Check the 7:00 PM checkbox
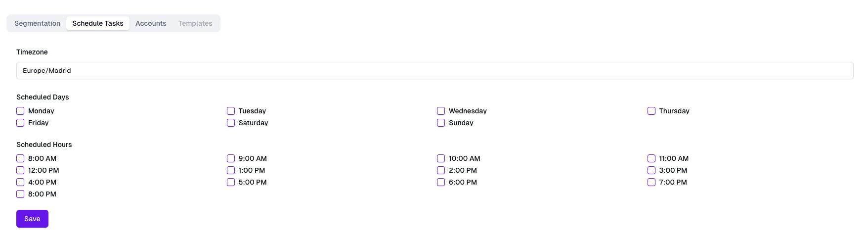Image resolution: width=868 pixels, height=242 pixels. 651,182
